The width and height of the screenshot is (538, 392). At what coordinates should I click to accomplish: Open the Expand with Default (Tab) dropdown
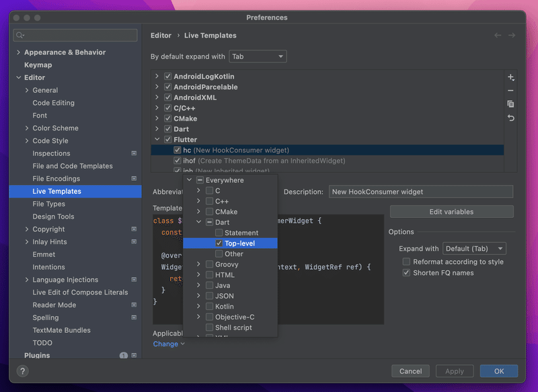point(474,249)
